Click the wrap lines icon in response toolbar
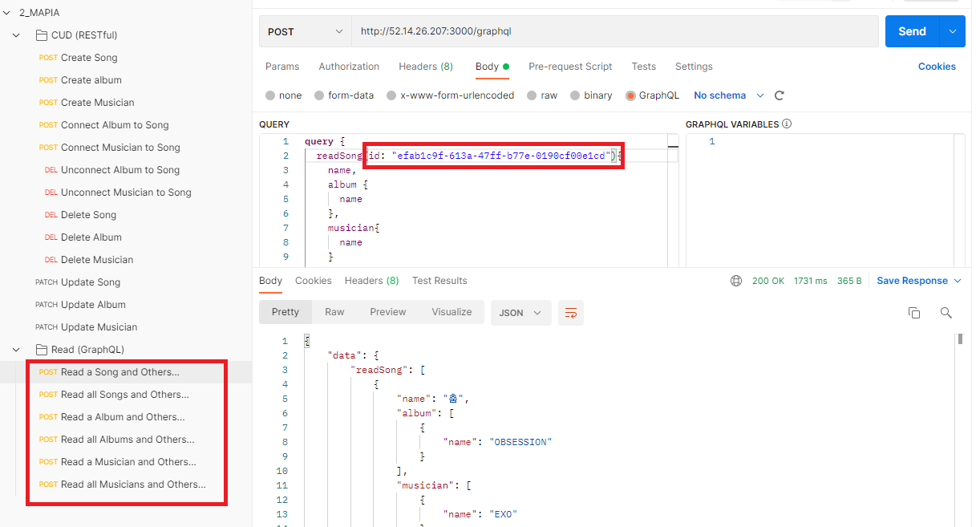 pyautogui.click(x=571, y=313)
